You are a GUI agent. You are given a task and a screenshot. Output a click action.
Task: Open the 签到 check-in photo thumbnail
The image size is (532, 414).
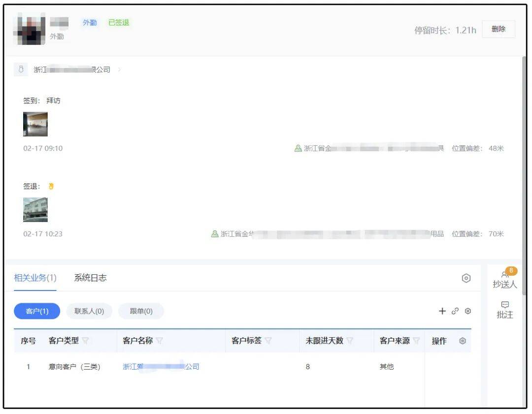click(x=35, y=124)
